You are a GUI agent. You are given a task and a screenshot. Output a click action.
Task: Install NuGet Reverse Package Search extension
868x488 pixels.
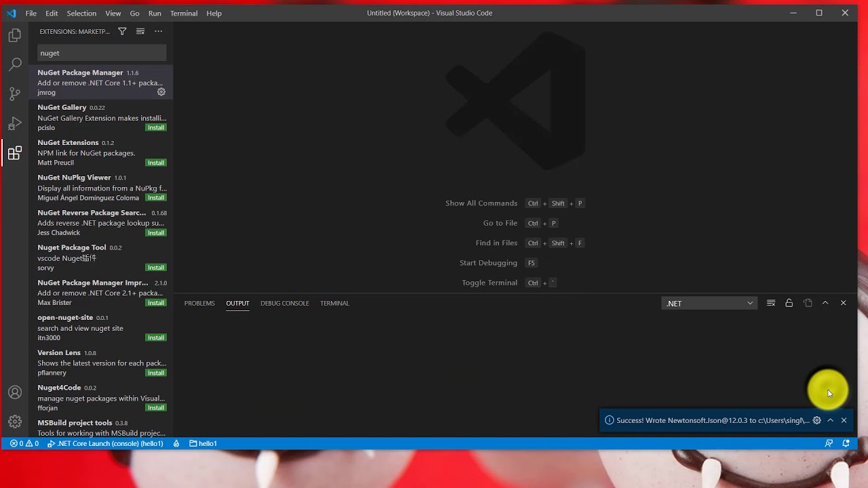tap(156, 232)
